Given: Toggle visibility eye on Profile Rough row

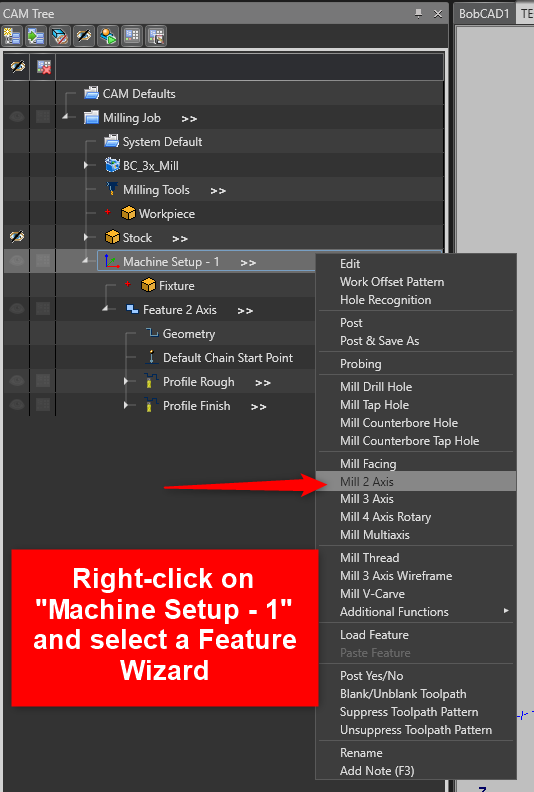Looking at the screenshot, I should click(17, 381).
